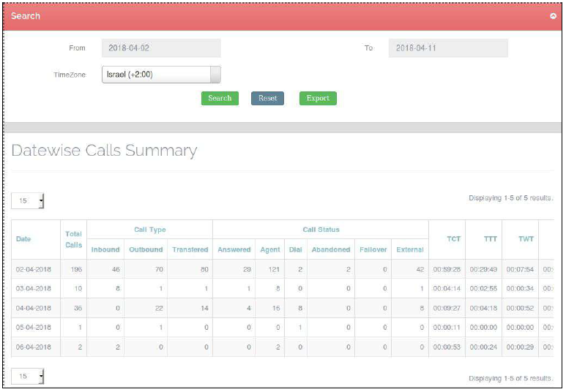Open the bottom page-size dropdown
566x392 pixels.
point(29,376)
